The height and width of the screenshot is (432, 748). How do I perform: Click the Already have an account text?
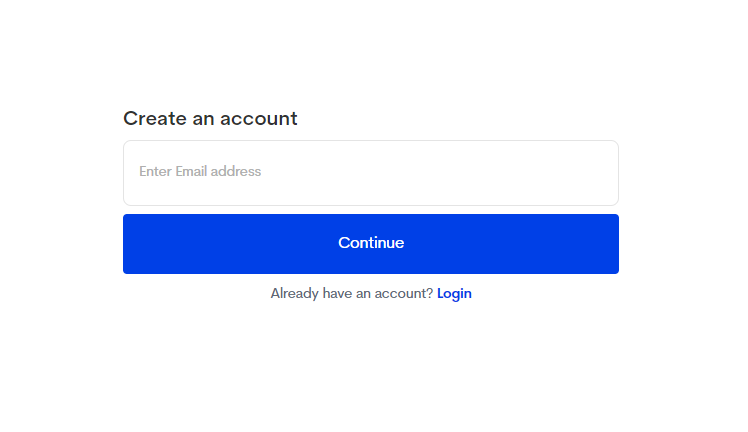click(352, 293)
